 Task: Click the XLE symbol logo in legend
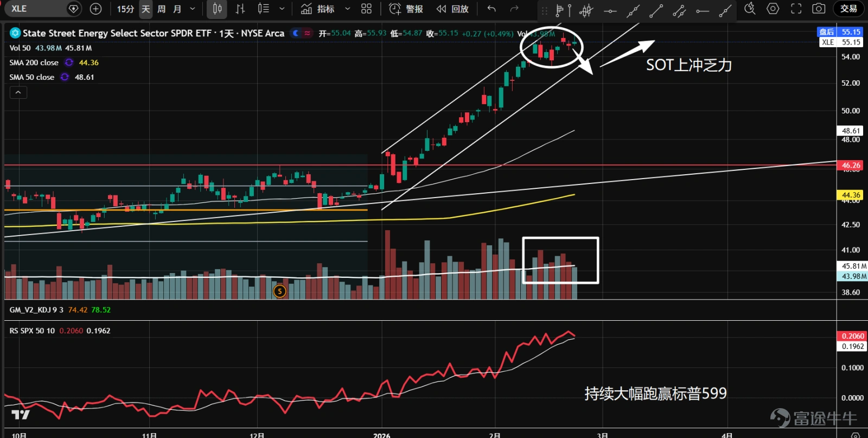15,33
